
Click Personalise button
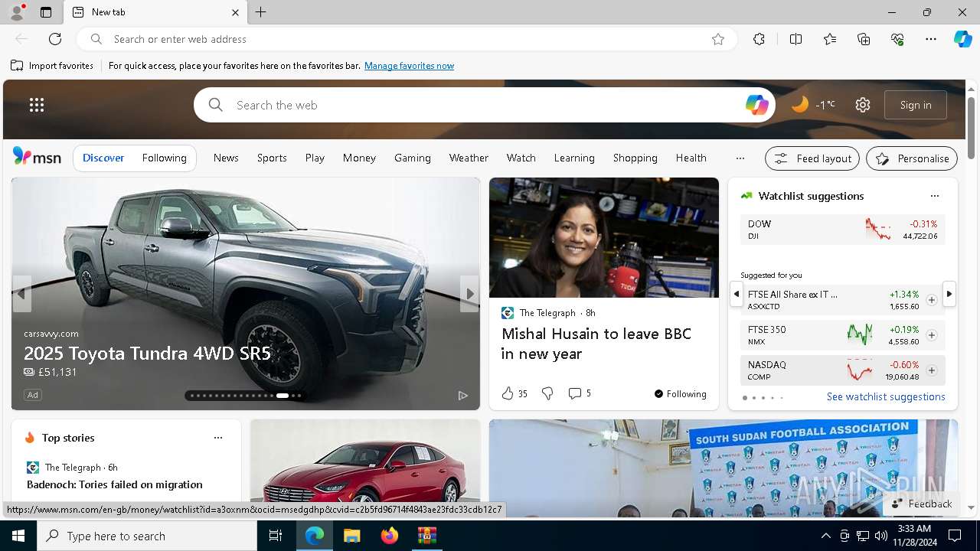tap(912, 158)
